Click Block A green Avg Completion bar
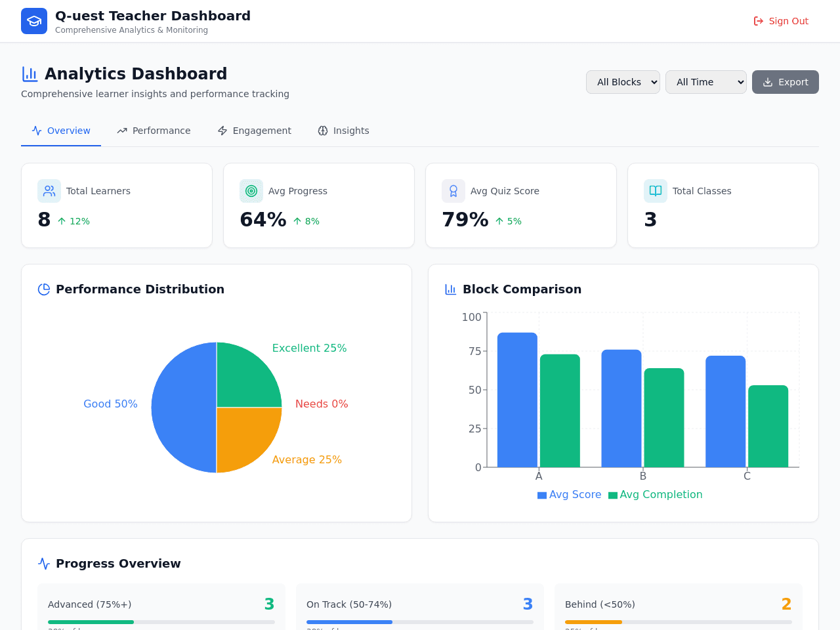This screenshot has width=840, height=630. tap(560, 411)
